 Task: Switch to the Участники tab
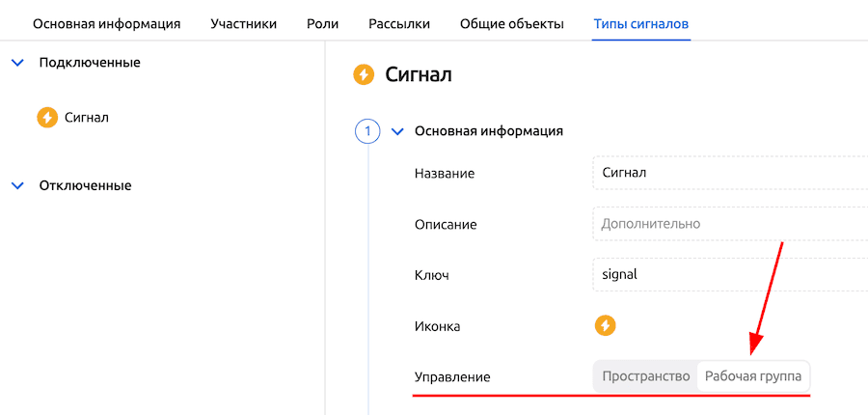[x=243, y=23]
